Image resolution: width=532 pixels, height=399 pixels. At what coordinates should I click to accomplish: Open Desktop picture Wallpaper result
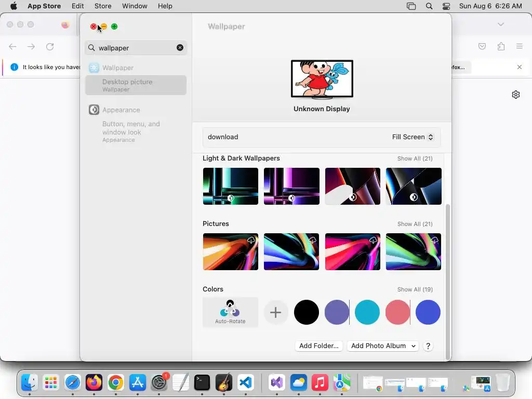point(136,85)
